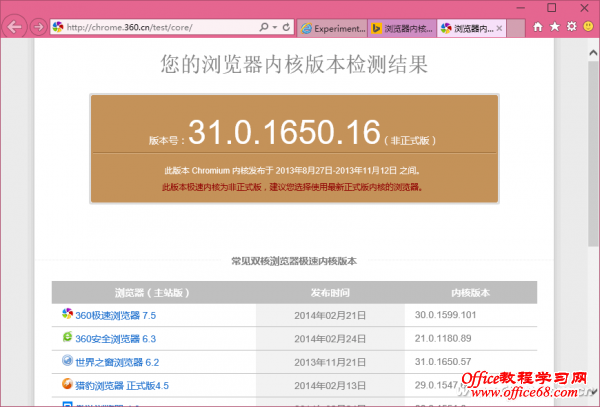Click the site favicon in address bar
The image size is (600, 407).
click(58, 27)
